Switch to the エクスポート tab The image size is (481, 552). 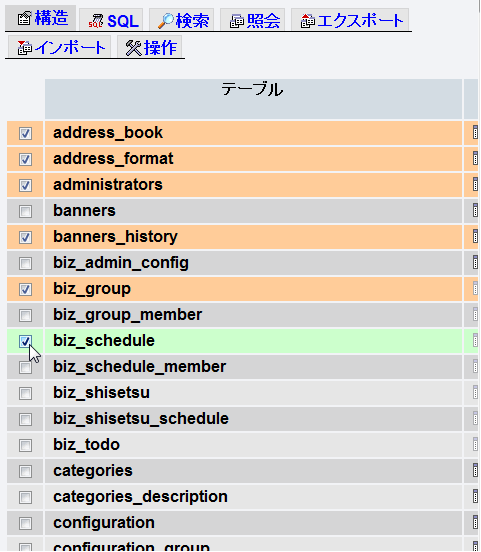(350, 20)
